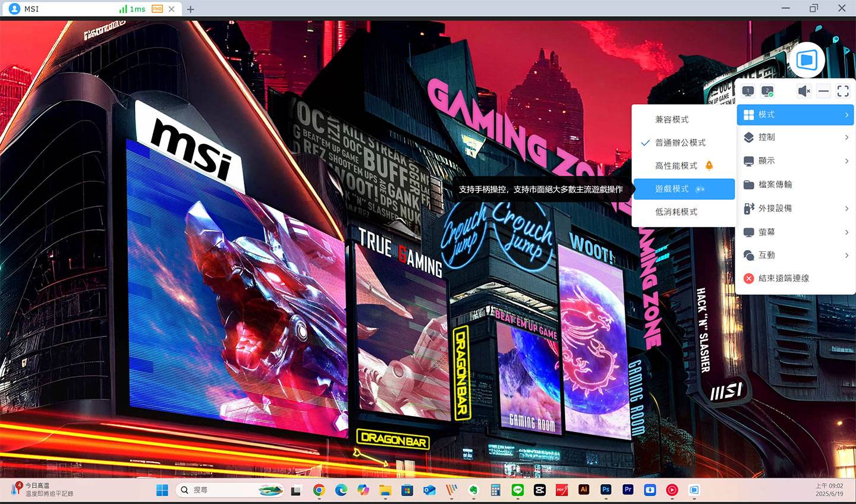Screen dimensions: 856x504
Task: Launch Microsoft Edge from the taskbar
Action: [x=341, y=490]
